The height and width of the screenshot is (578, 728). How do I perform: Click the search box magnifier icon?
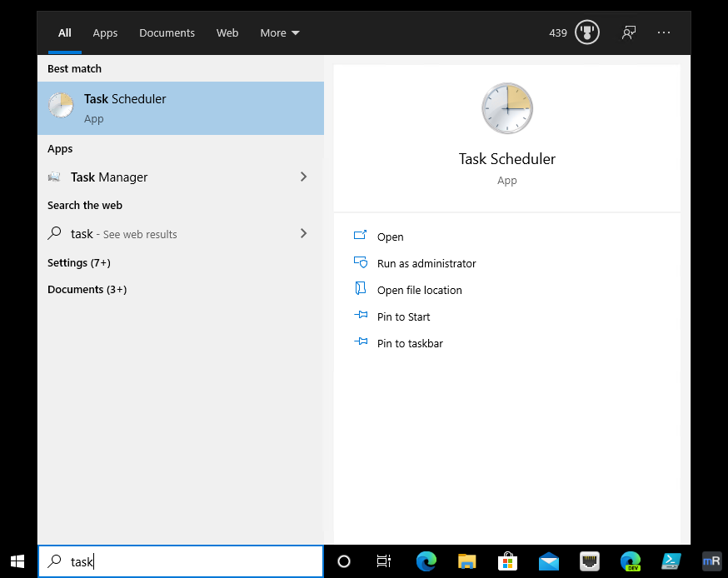tap(54, 561)
